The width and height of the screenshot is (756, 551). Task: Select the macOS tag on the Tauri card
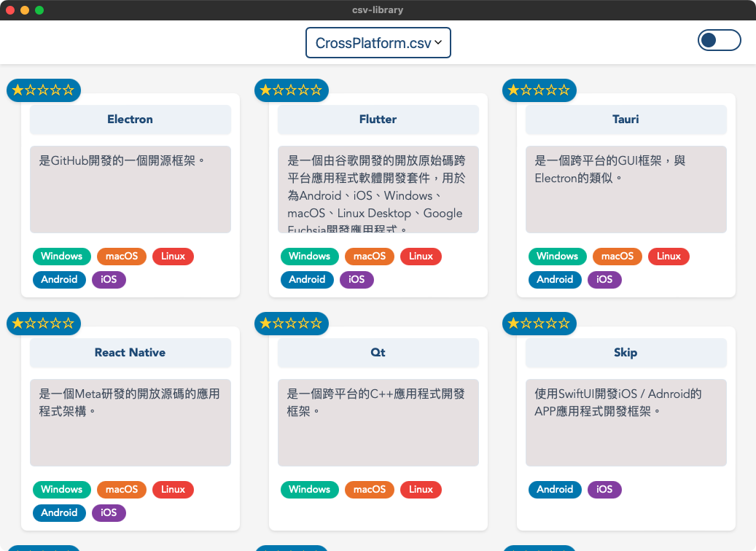tap(617, 257)
